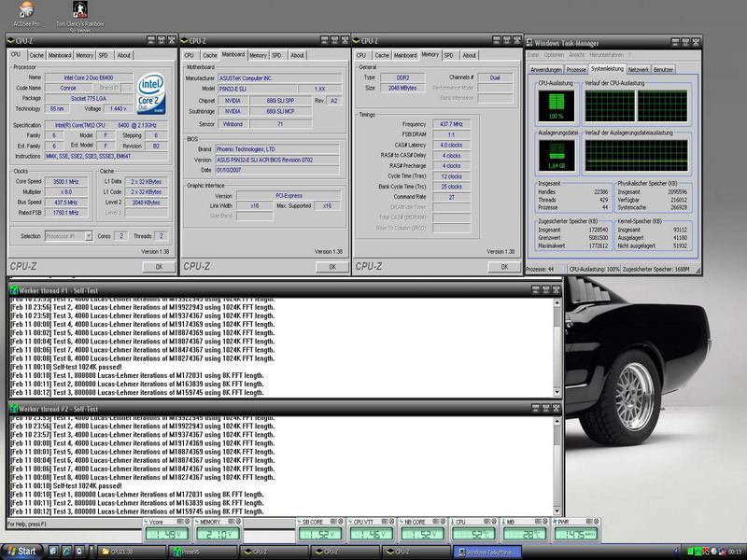Click the first quick launch icon beside Start
This screenshot has height=560, width=747.
coord(53,551)
